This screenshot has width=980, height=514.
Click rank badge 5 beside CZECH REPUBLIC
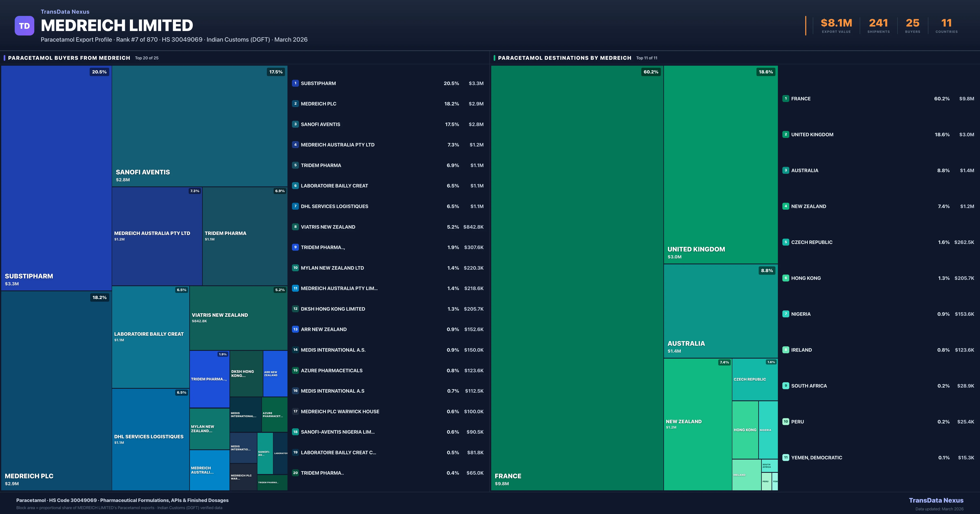pos(786,242)
